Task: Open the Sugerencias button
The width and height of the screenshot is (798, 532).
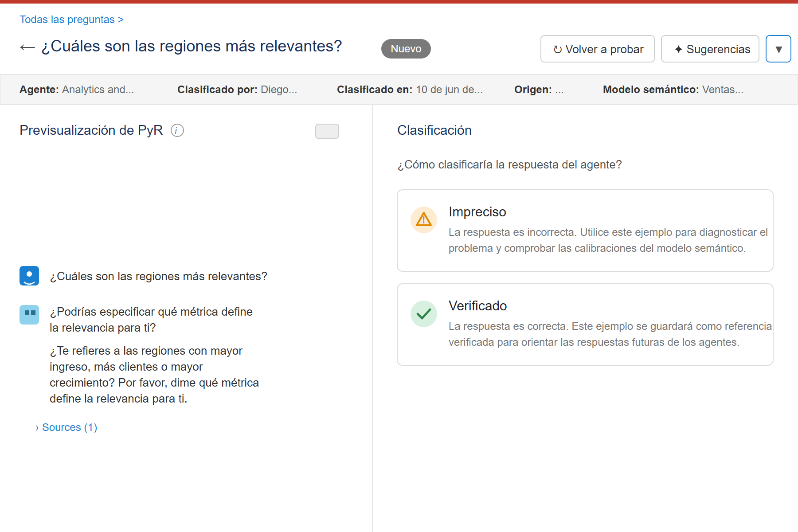Action: tap(710, 49)
